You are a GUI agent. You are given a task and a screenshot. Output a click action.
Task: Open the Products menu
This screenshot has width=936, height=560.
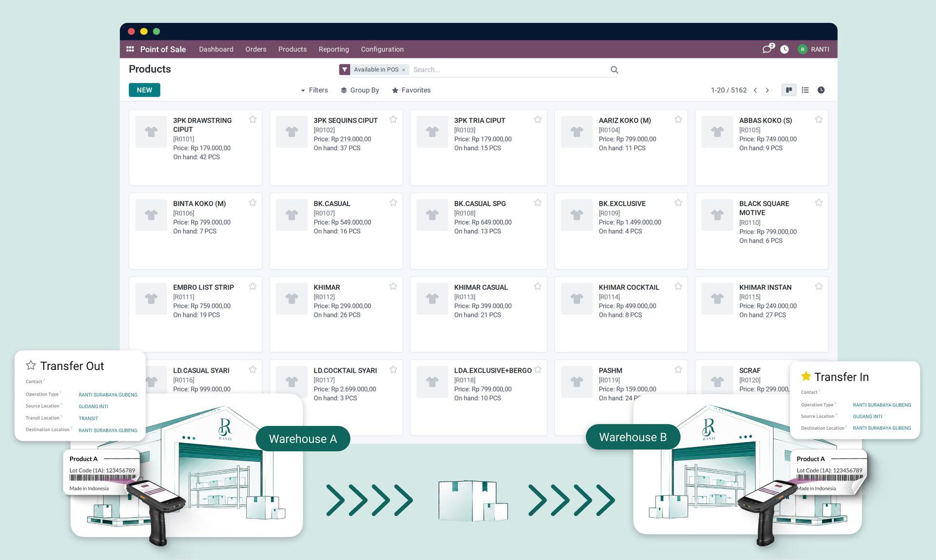point(292,49)
